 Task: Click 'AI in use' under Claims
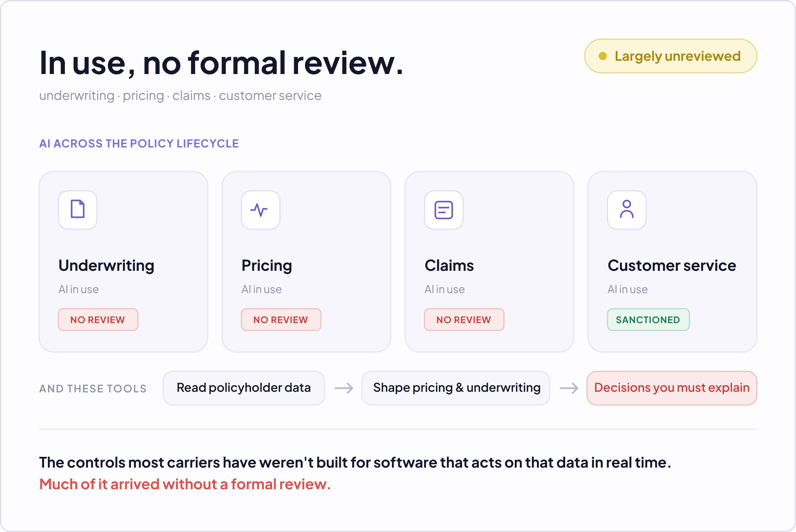(x=445, y=289)
